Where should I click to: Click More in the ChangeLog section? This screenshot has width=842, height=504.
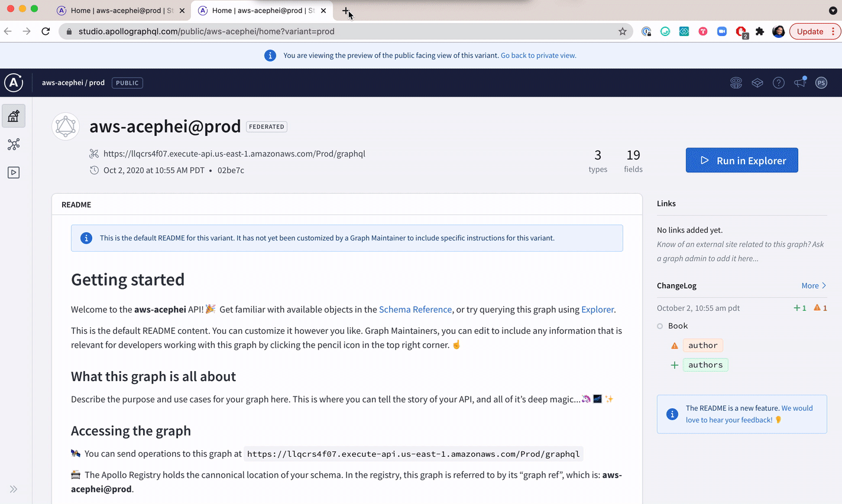point(814,286)
